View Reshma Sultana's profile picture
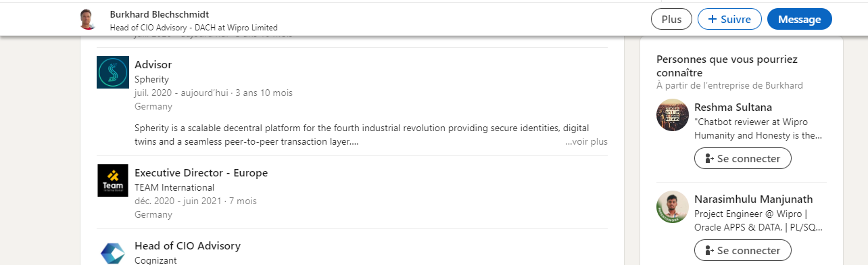Image resolution: width=868 pixels, height=265 pixels. 673,115
